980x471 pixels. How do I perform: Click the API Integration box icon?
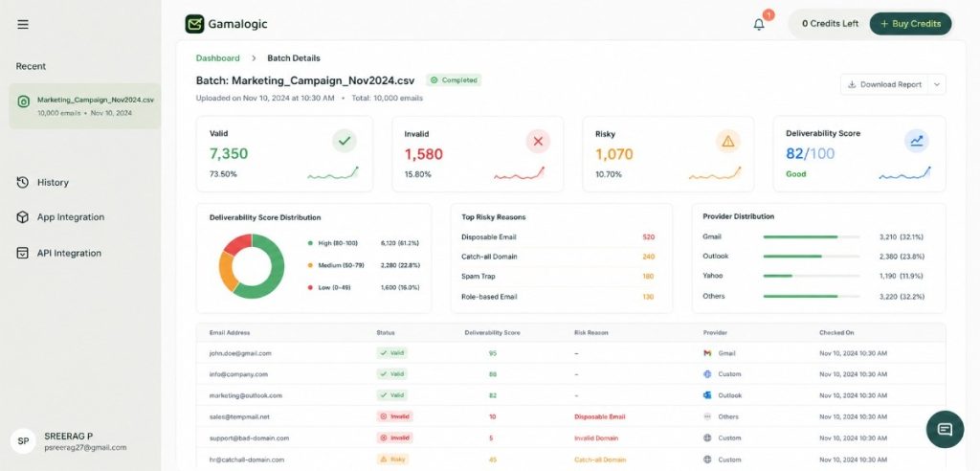pos(23,253)
